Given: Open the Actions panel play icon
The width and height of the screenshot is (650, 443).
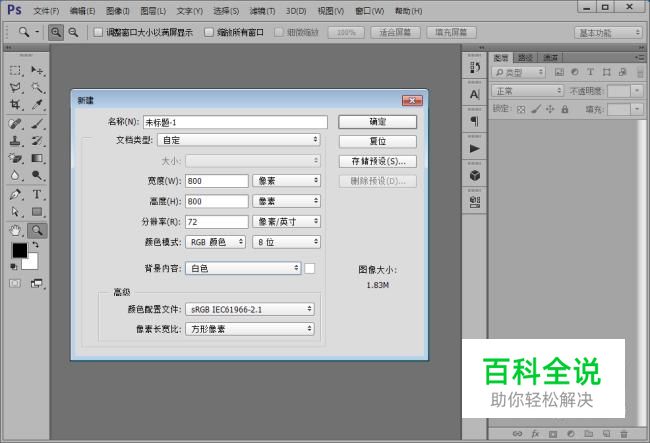Looking at the screenshot, I should pyautogui.click(x=475, y=148).
